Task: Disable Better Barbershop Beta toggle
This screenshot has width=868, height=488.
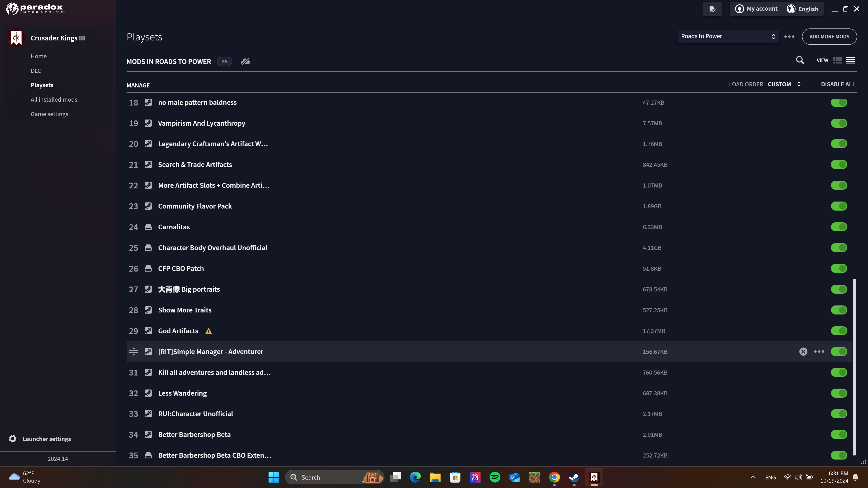Action: [x=839, y=435]
